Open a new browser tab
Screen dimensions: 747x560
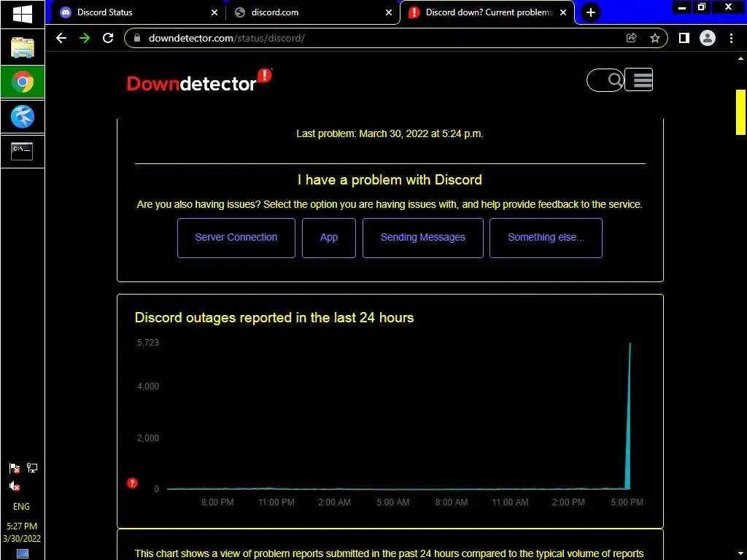coord(591,12)
